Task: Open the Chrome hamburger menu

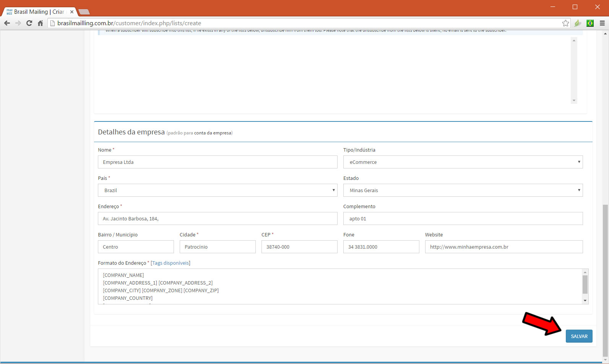Action: point(602,23)
